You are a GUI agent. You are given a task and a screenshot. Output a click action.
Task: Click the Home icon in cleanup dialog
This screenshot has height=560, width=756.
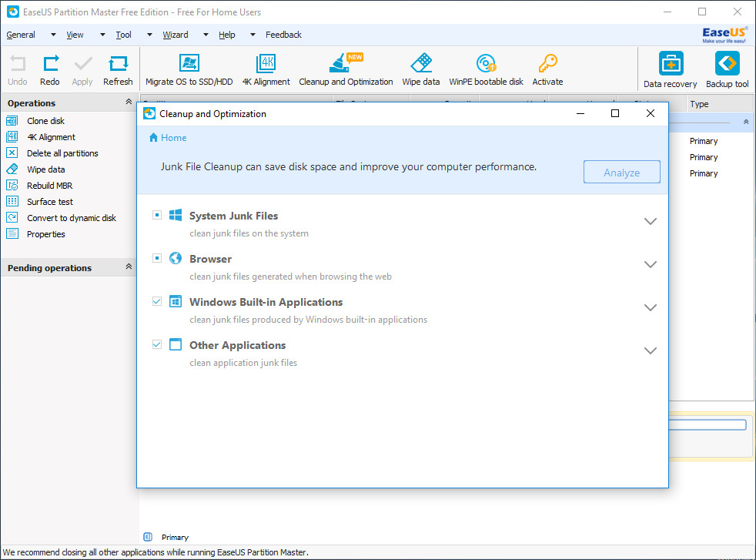[153, 137]
